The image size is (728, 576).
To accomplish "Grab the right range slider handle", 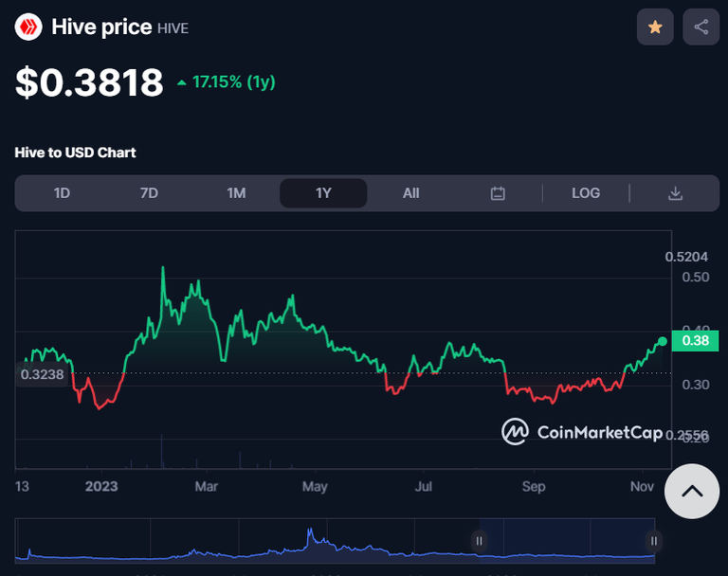I will pyautogui.click(x=654, y=541).
